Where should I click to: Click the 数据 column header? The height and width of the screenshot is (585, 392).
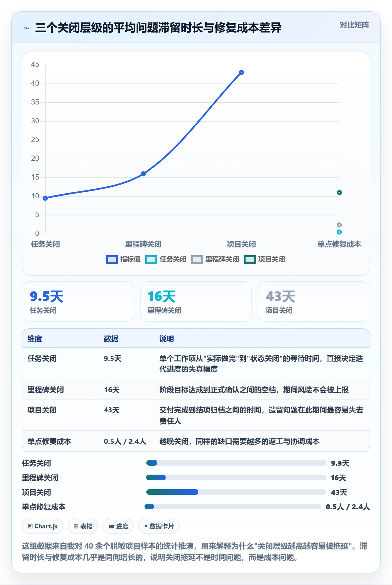111,339
